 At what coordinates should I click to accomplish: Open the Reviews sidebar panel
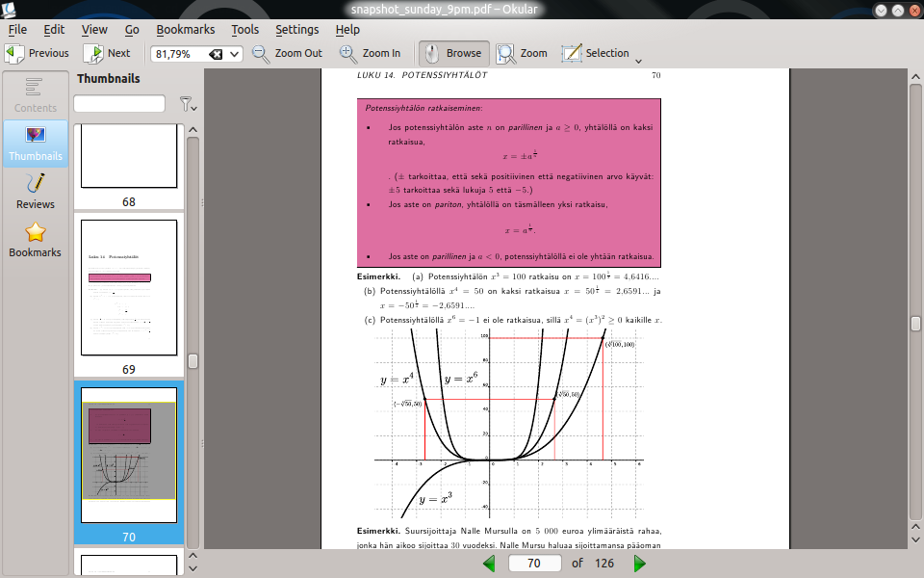pos(36,192)
